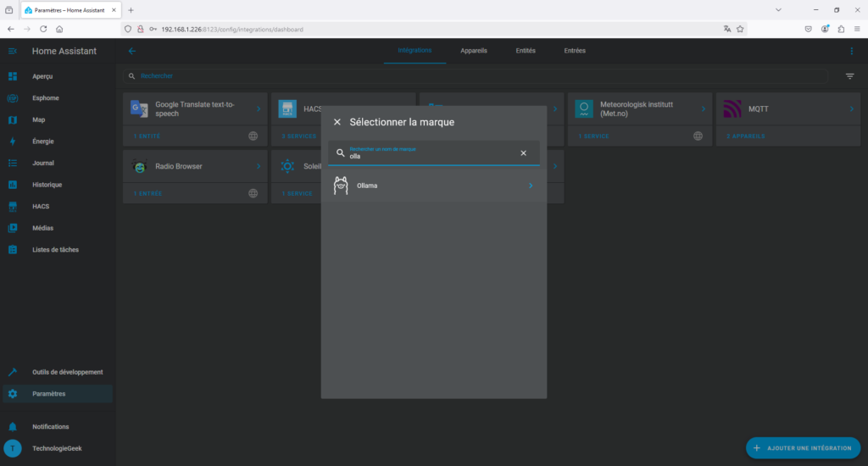Open the integrations filter menu
The height and width of the screenshot is (466, 868).
(x=849, y=76)
